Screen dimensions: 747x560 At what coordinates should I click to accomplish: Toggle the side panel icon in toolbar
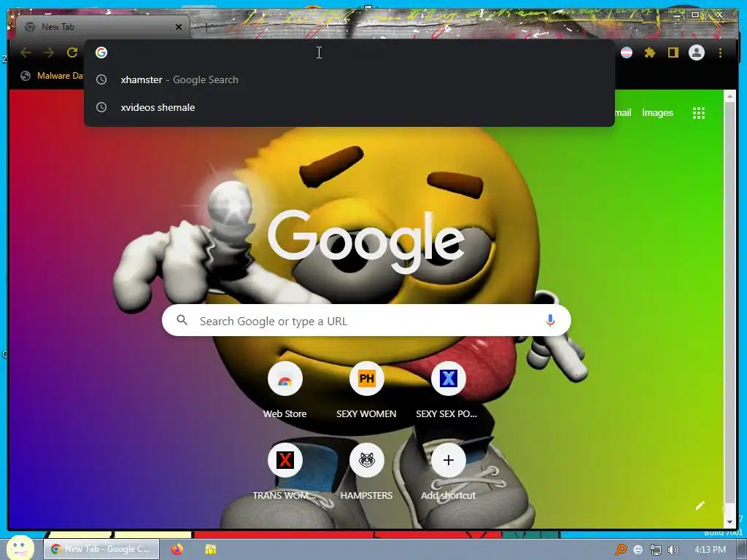click(x=673, y=52)
